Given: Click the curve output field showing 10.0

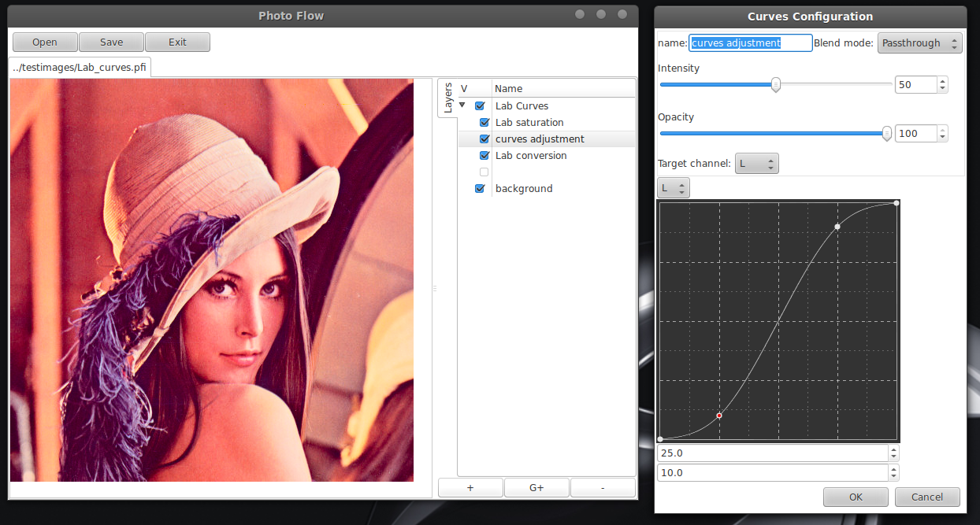Looking at the screenshot, I should 772,473.
